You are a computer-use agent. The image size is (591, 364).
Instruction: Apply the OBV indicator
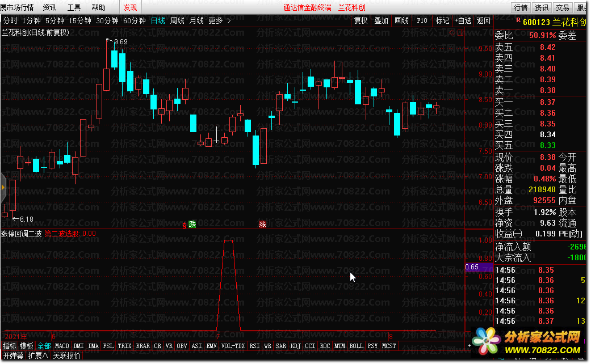pos(182,346)
